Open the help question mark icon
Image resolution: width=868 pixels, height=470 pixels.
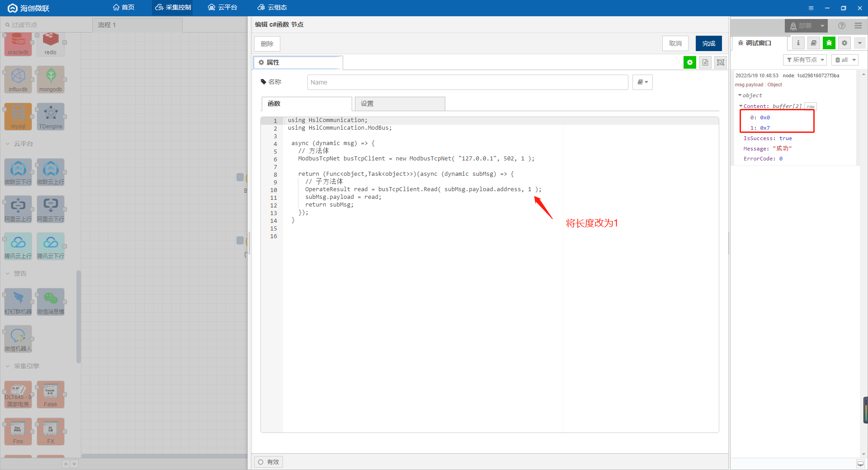[x=841, y=26]
